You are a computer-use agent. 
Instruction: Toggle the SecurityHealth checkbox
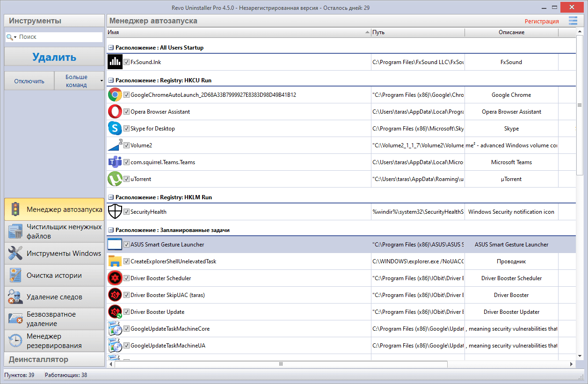pos(126,212)
